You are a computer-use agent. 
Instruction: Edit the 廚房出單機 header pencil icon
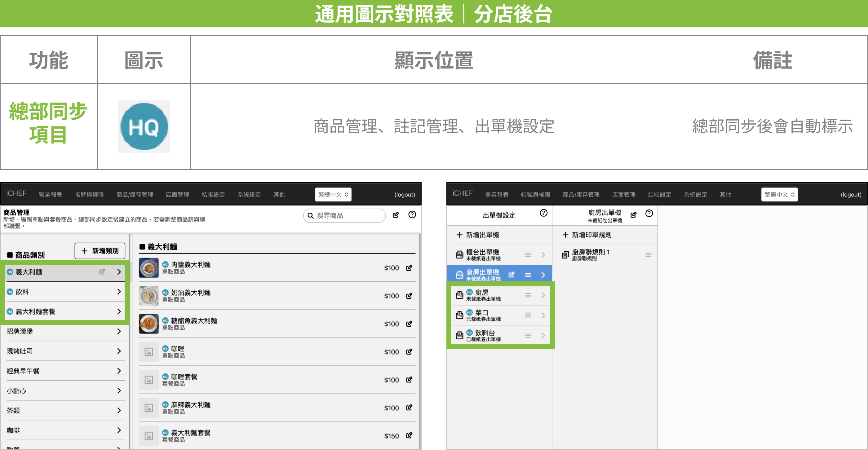[633, 214]
